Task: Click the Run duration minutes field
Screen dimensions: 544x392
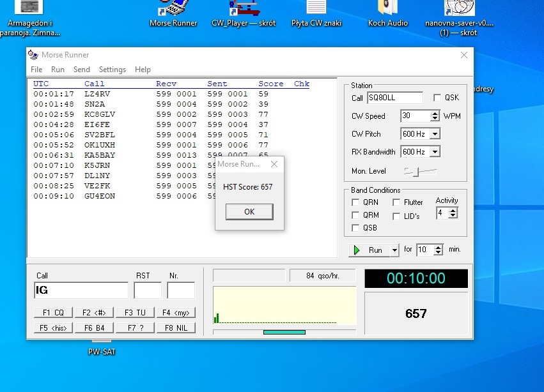Action: click(x=425, y=250)
